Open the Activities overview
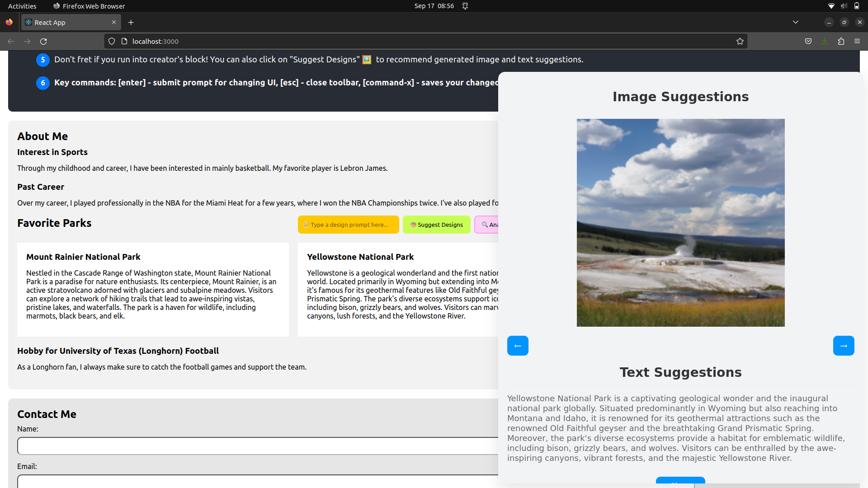Viewport: 868px width, 488px height. (22, 6)
